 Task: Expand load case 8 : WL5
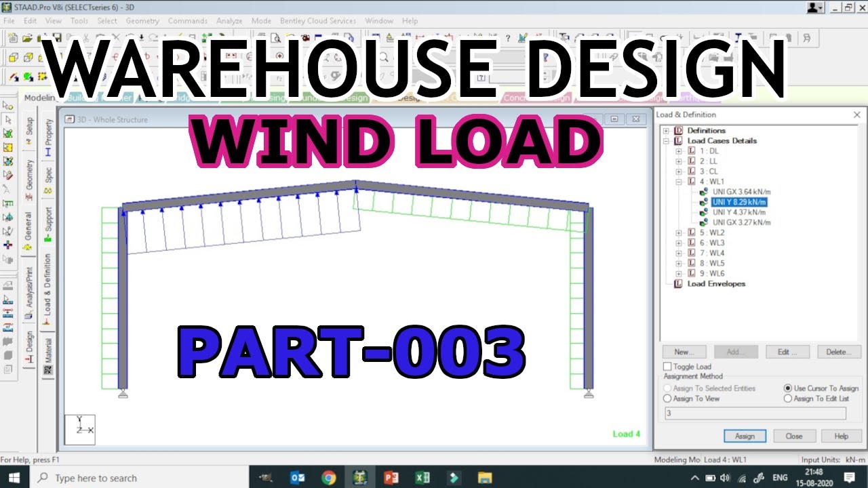(679, 263)
